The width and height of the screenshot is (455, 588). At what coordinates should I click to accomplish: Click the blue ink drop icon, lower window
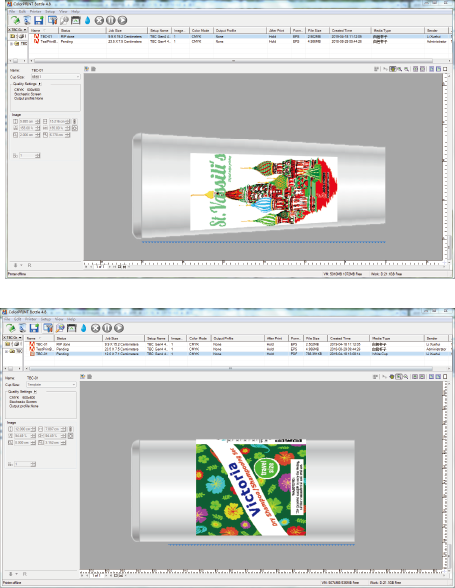tap(83, 328)
